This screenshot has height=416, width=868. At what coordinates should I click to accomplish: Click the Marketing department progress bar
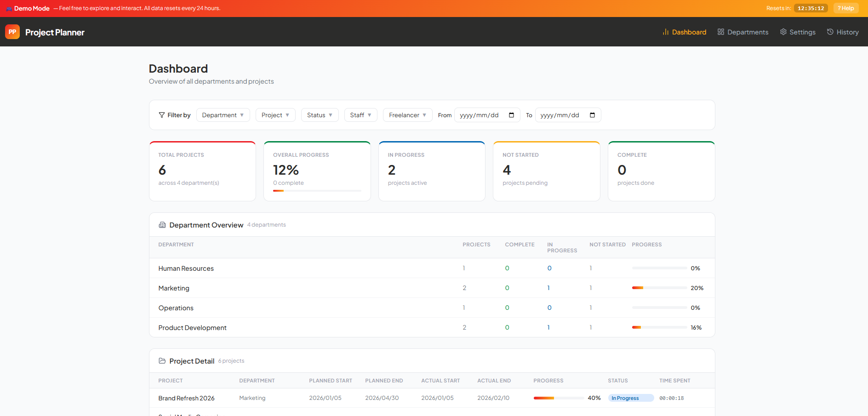tap(659, 288)
